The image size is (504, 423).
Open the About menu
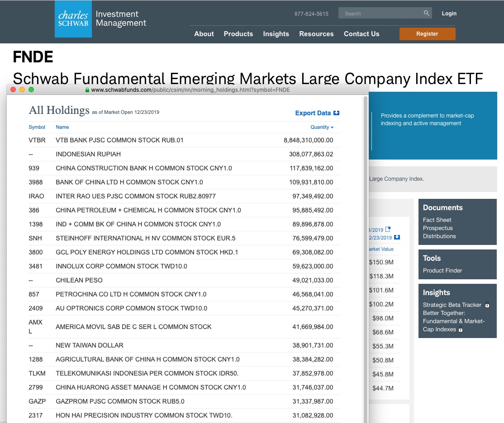(x=204, y=34)
